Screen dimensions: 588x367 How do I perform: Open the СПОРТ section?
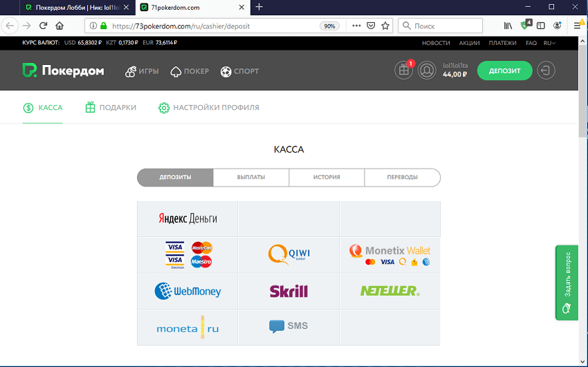[239, 71]
